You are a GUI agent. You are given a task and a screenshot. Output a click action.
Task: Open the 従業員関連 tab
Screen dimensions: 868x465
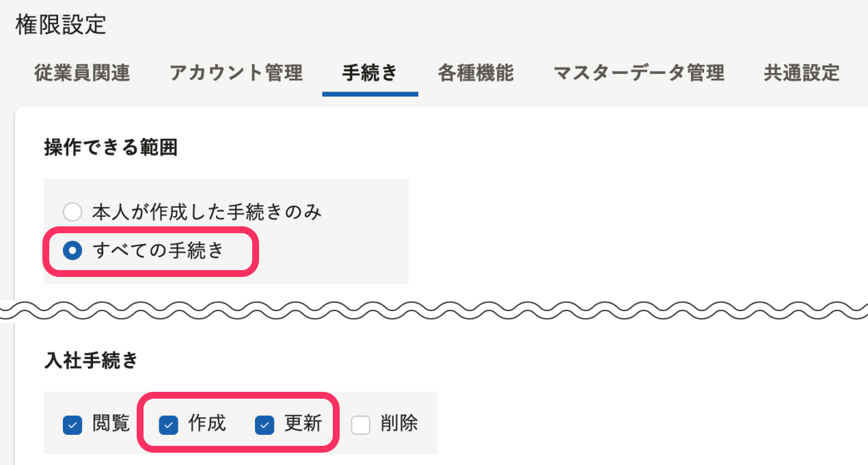[82, 73]
